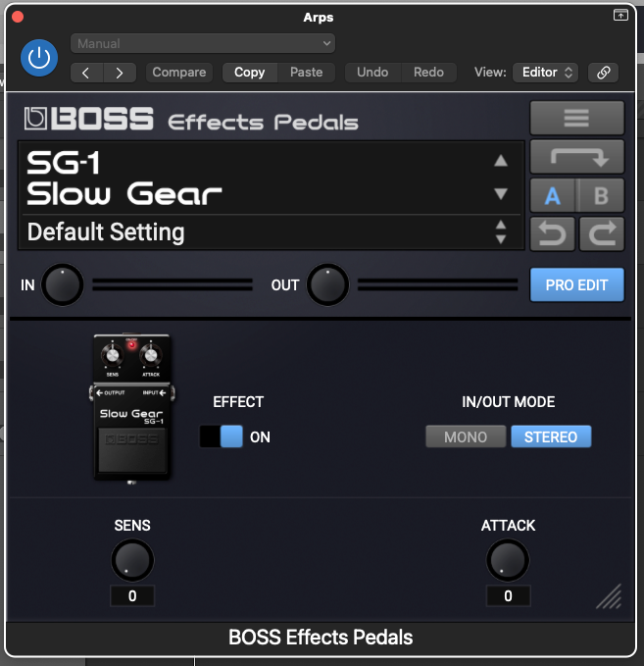Click the BOSS undo arrow icon
The image size is (644, 666).
(x=552, y=234)
